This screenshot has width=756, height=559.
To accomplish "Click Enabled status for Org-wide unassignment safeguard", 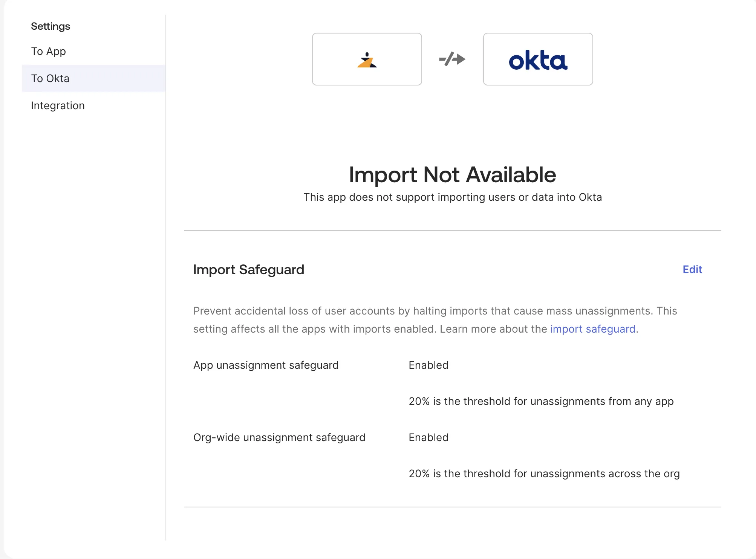I will tap(429, 437).
